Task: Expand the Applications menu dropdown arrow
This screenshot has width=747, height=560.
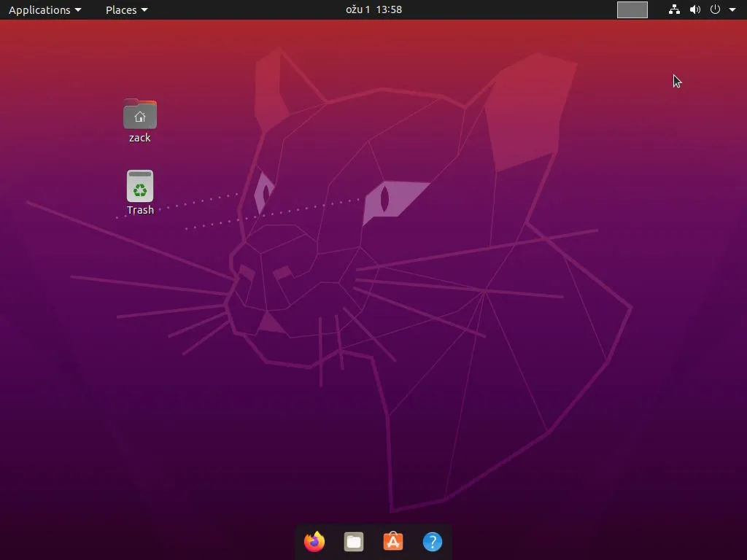Action: [77, 9]
